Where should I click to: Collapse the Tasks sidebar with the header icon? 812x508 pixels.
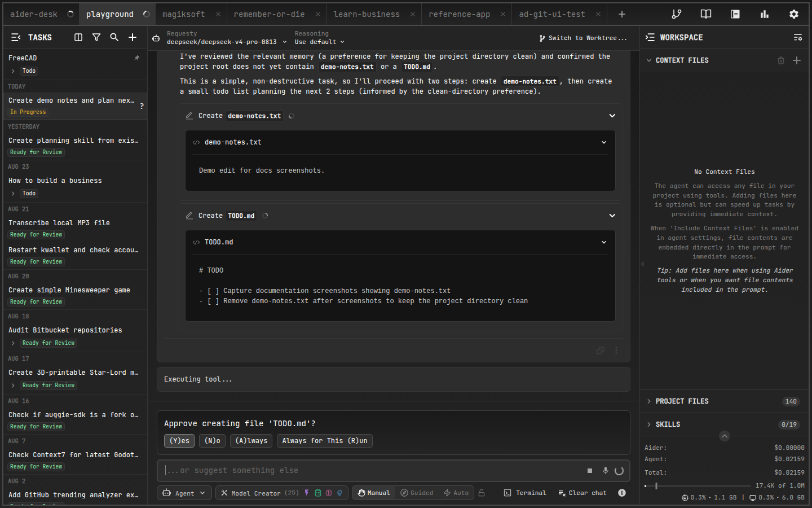[16, 37]
